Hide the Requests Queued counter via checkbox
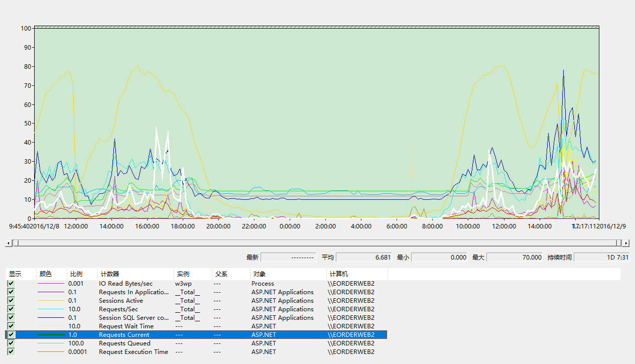 click(11, 343)
